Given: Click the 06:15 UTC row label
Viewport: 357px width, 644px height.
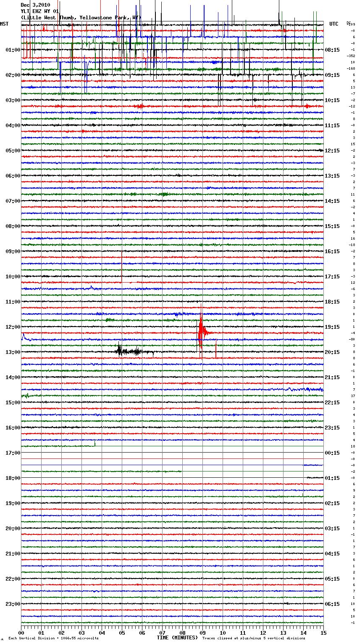Looking at the screenshot, I should click(332, 604).
